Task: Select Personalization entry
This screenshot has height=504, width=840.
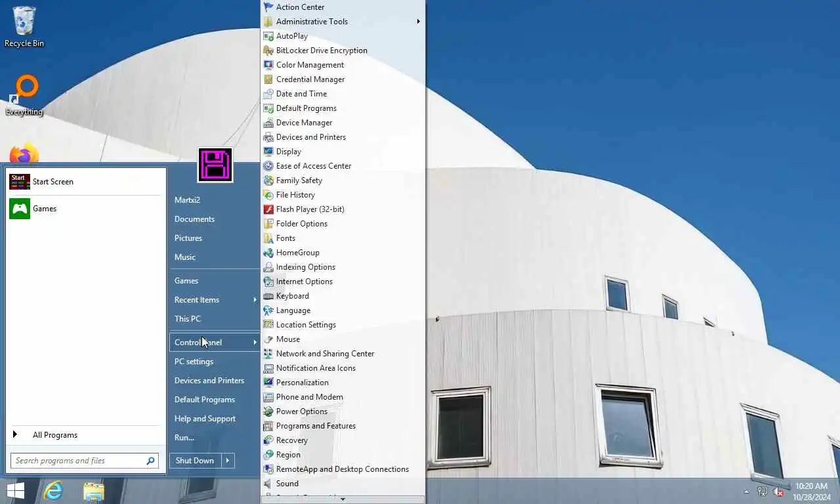Action: click(x=303, y=383)
